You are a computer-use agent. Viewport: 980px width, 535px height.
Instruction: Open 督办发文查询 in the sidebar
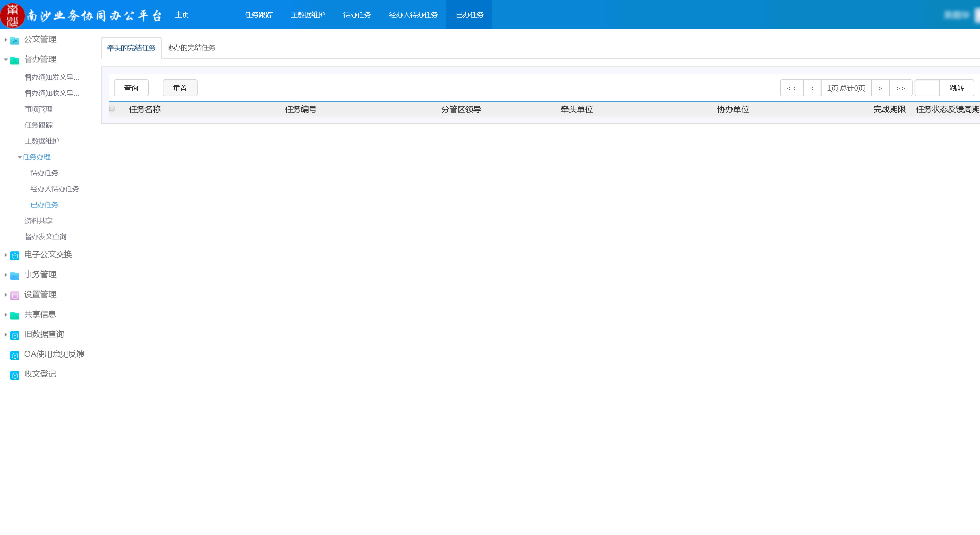tap(45, 237)
